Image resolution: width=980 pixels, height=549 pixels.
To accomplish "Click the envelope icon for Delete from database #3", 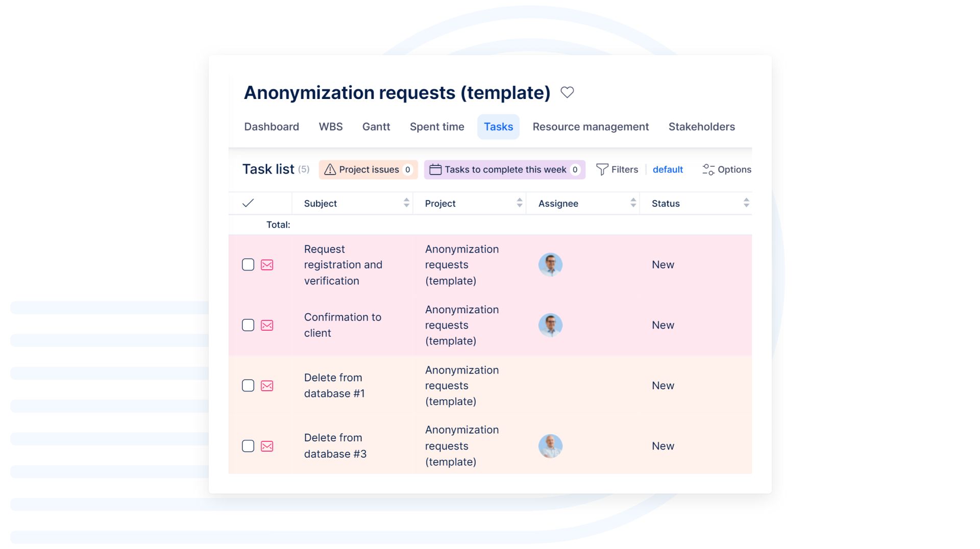I will [x=267, y=446].
